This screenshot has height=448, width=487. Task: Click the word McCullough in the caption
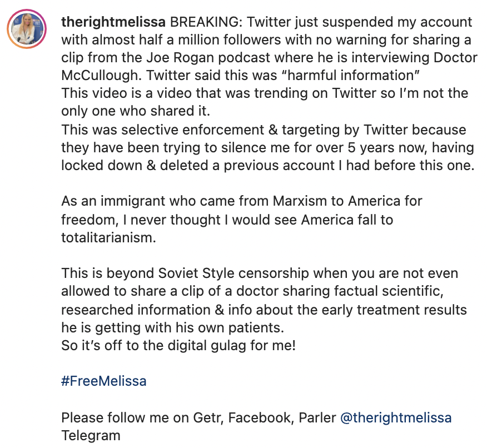tap(101, 76)
